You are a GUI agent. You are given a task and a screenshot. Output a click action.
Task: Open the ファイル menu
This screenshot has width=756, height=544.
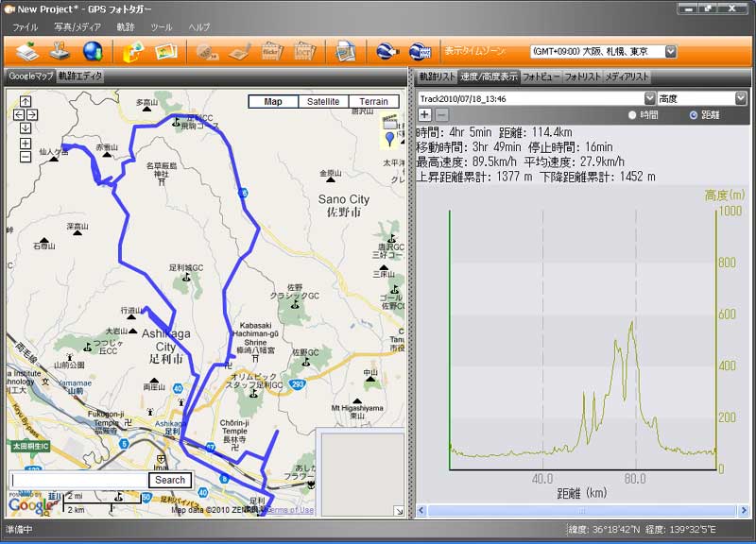click(26, 27)
